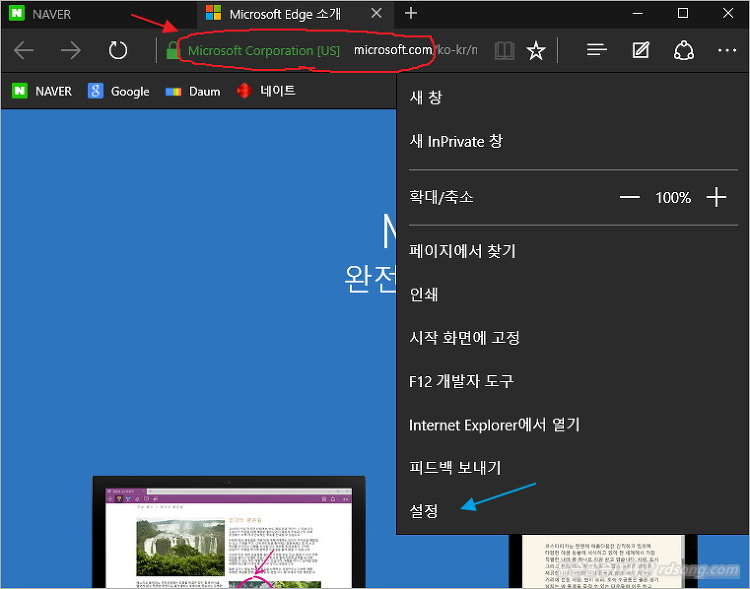Open the More actions ellipsis menu

(x=727, y=50)
